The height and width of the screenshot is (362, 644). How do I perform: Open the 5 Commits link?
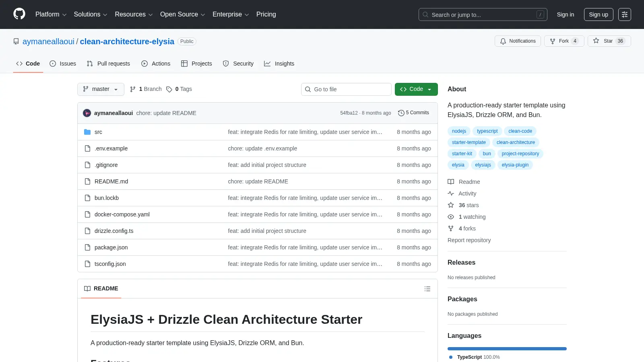point(413,113)
